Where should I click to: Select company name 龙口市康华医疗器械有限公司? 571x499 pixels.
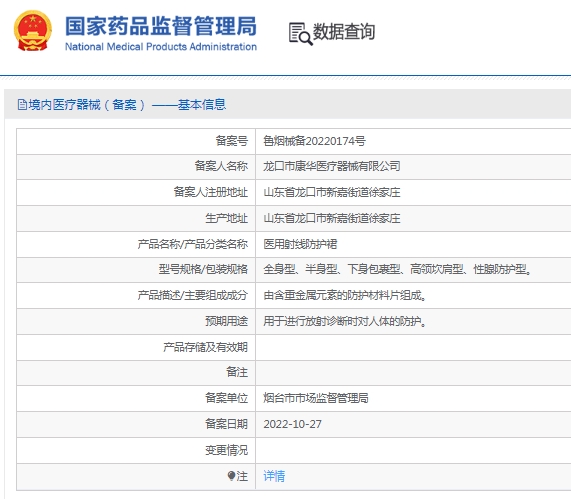(x=332, y=166)
